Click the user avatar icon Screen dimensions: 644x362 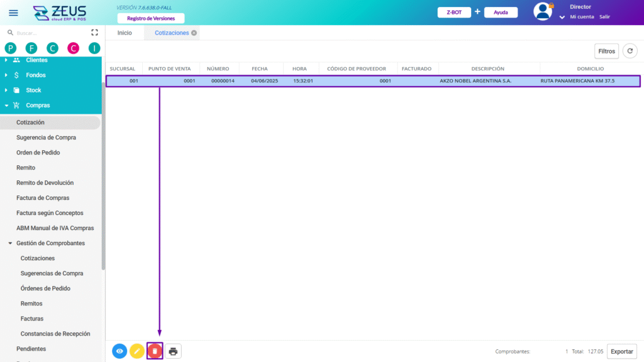click(543, 11)
